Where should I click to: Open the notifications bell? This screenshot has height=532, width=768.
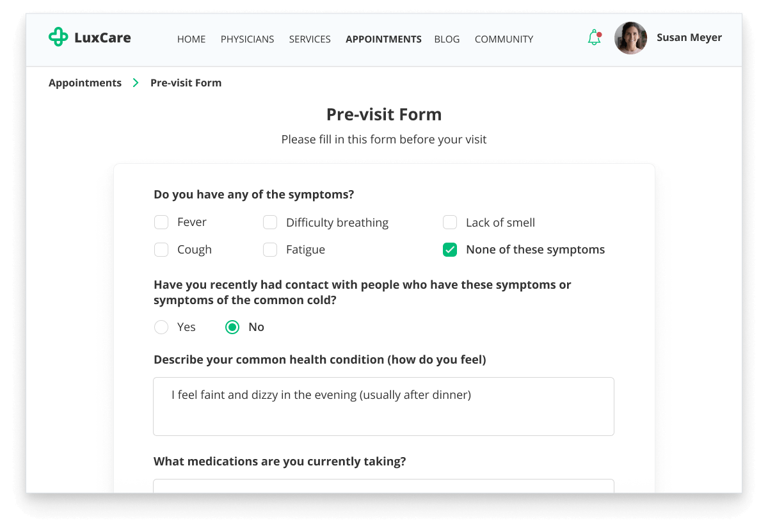click(x=595, y=38)
